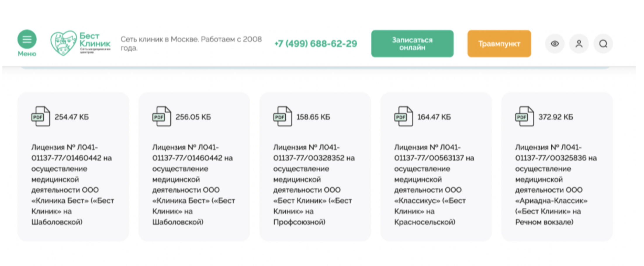Open the user account profile icon
Screen dimensions: 644x266
pyautogui.click(x=579, y=44)
